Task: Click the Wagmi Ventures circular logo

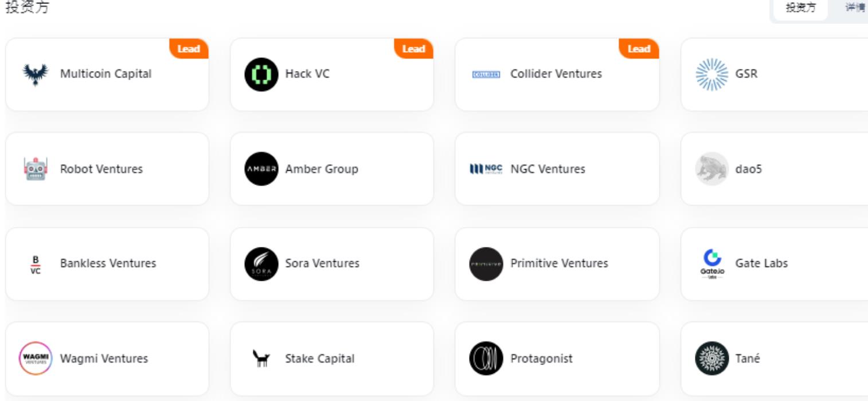Action: pyautogui.click(x=36, y=359)
